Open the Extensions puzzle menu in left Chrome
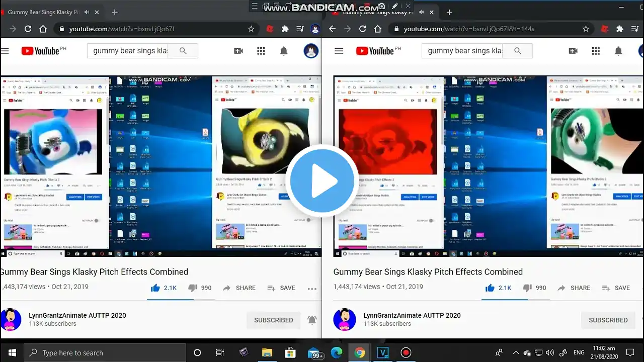644x362 pixels. tap(285, 29)
